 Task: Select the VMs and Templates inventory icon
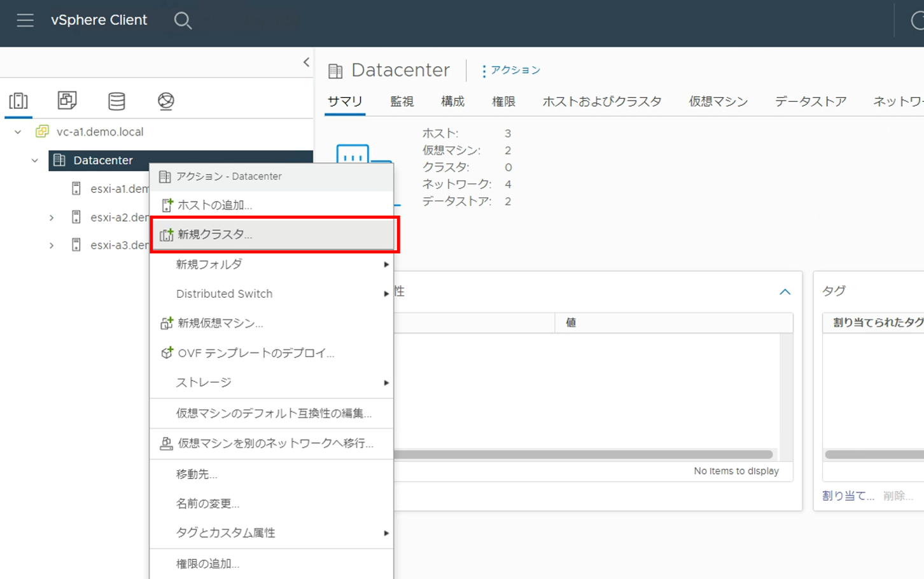point(67,101)
